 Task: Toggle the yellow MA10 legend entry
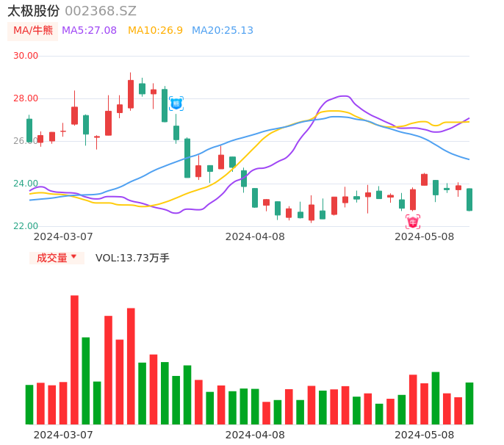coord(155,31)
